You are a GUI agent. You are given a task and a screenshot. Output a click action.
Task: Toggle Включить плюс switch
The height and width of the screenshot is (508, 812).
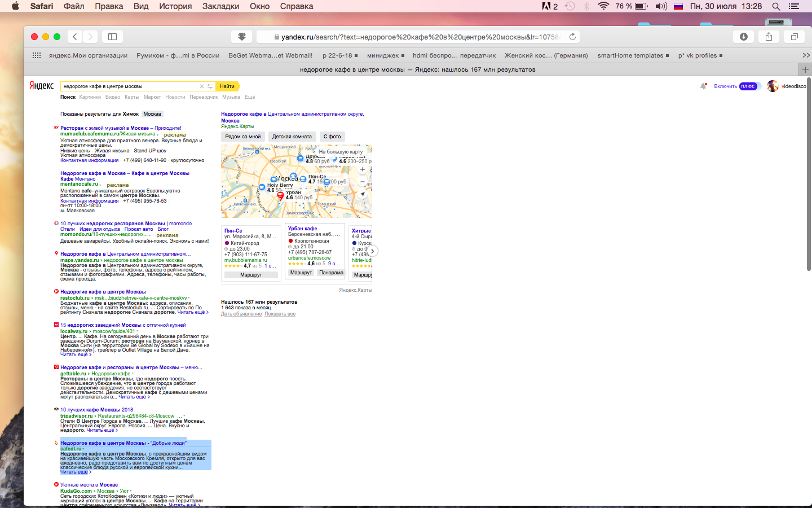coord(749,86)
